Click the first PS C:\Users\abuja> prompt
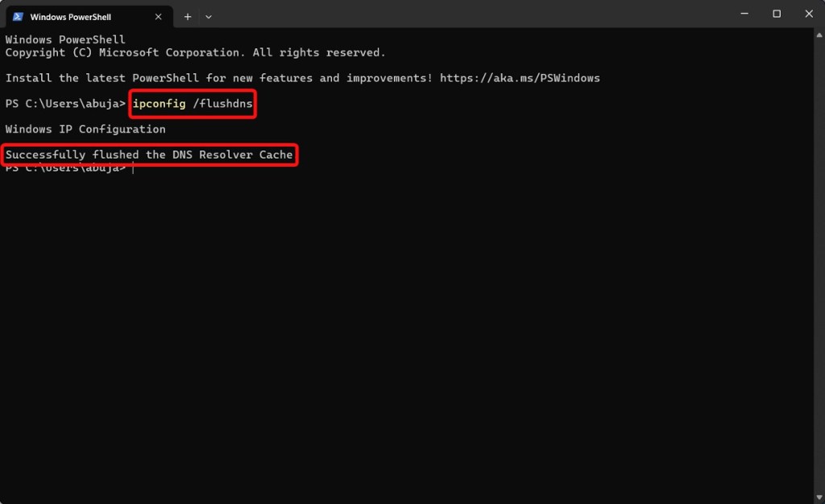The image size is (825, 504). coord(66,104)
